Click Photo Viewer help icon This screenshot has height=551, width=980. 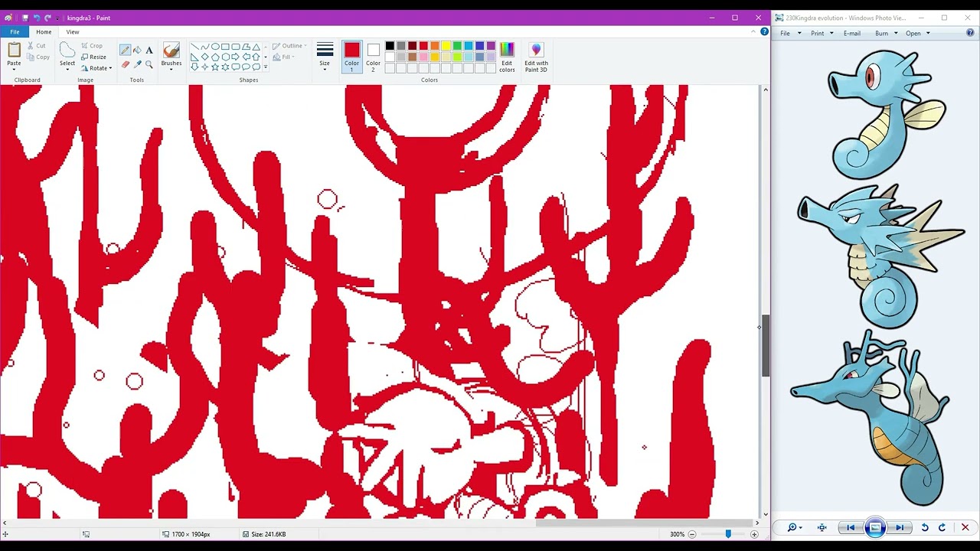pyautogui.click(x=971, y=32)
